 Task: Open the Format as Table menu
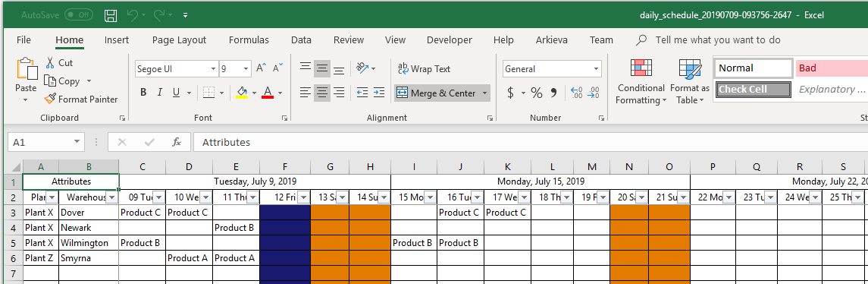[x=690, y=82]
